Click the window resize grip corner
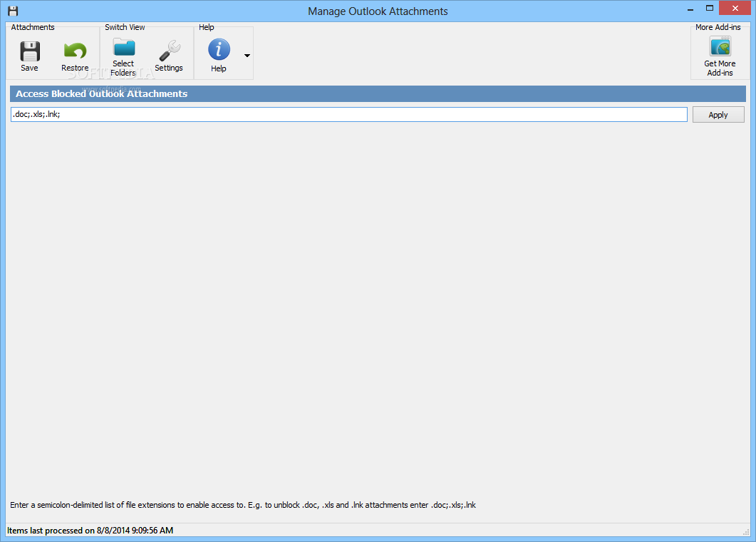756x542 pixels. (x=746, y=532)
